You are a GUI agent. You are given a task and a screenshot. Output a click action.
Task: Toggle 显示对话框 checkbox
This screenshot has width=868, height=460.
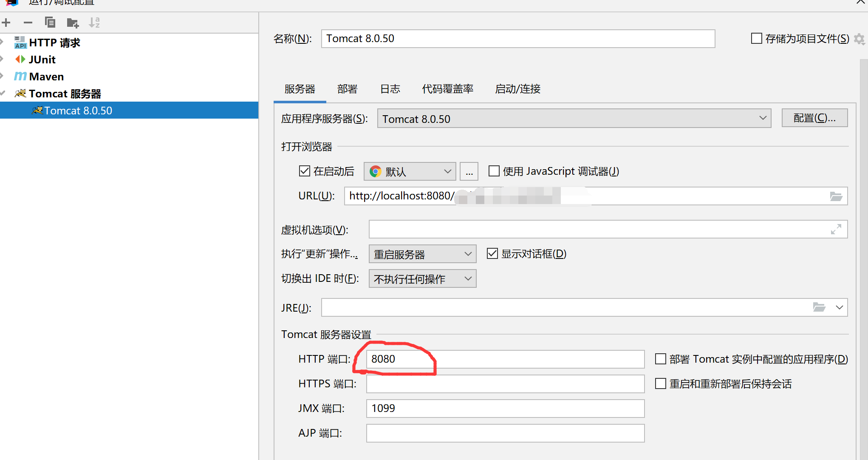pyautogui.click(x=492, y=253)
